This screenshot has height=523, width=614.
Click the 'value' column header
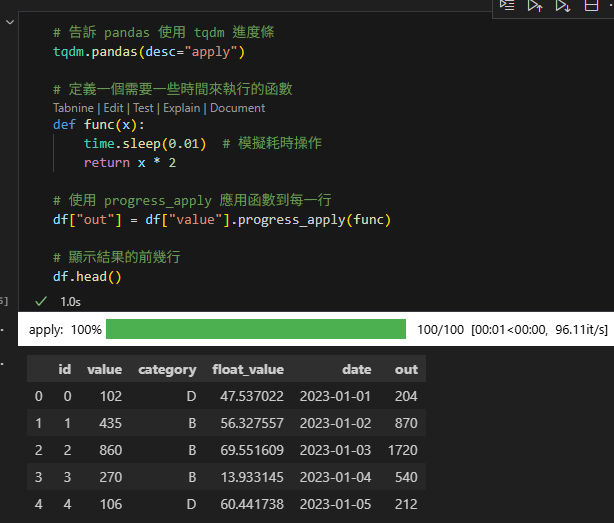tap(105, 369)
